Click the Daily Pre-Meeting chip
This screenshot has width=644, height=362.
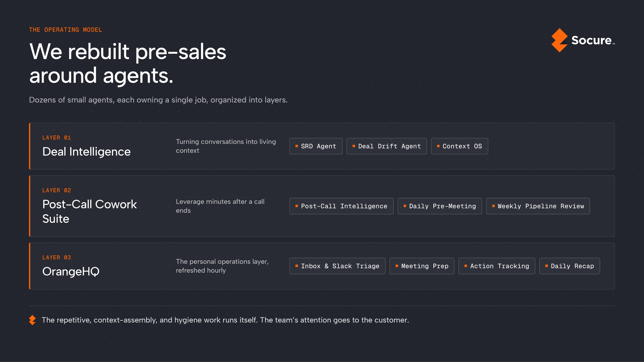(x=440, y=206)
